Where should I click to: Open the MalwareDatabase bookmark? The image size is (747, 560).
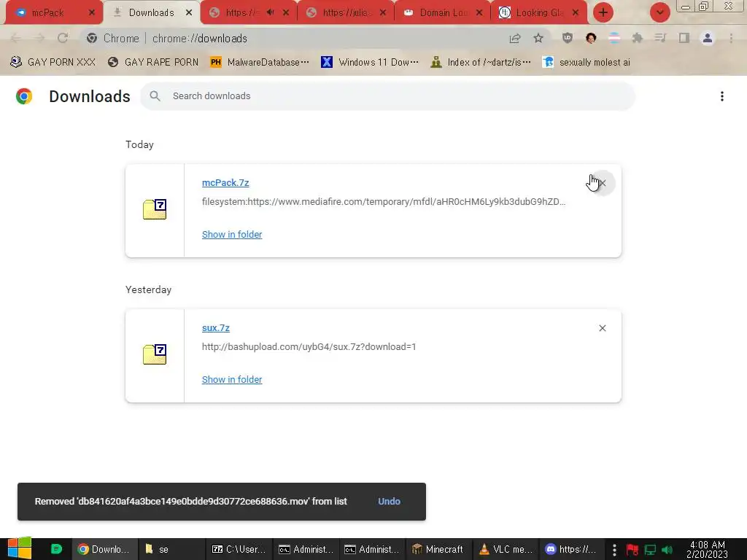coord(260,62)
